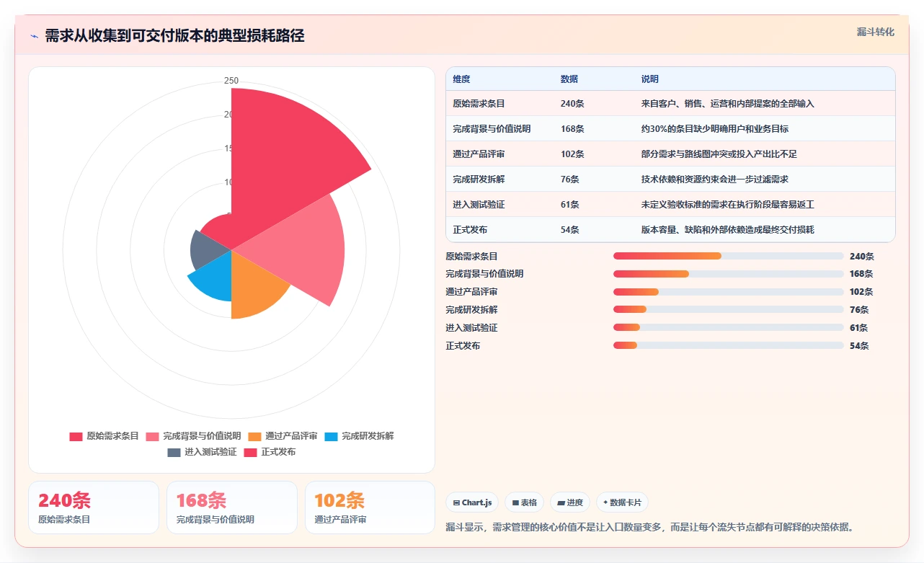Viewport: 924px width, 563px height.
Task: Toggle 完成背景与价值说明 legend entry
Action: tap(194, 436)
